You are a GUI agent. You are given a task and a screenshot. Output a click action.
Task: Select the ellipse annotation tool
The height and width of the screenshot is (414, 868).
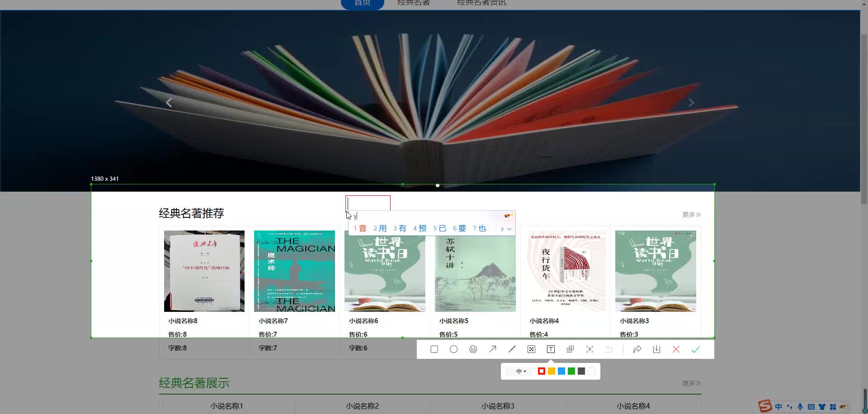click(453, 349)
